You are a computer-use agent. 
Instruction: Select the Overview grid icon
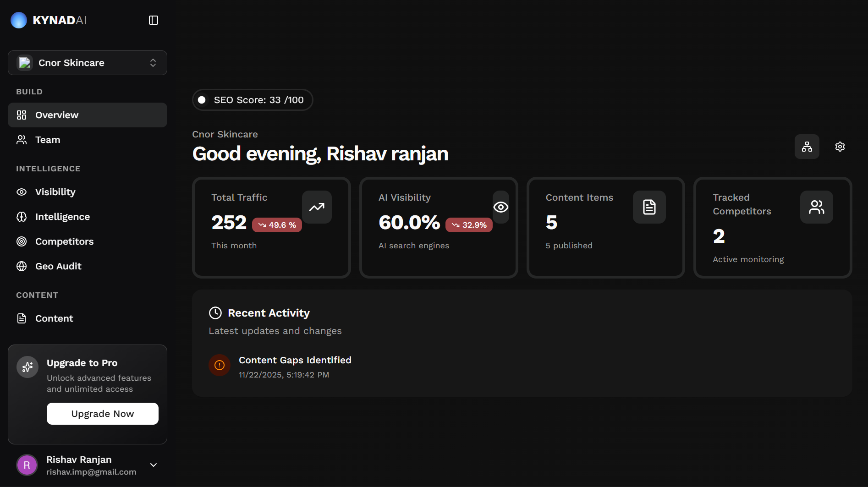22,115
